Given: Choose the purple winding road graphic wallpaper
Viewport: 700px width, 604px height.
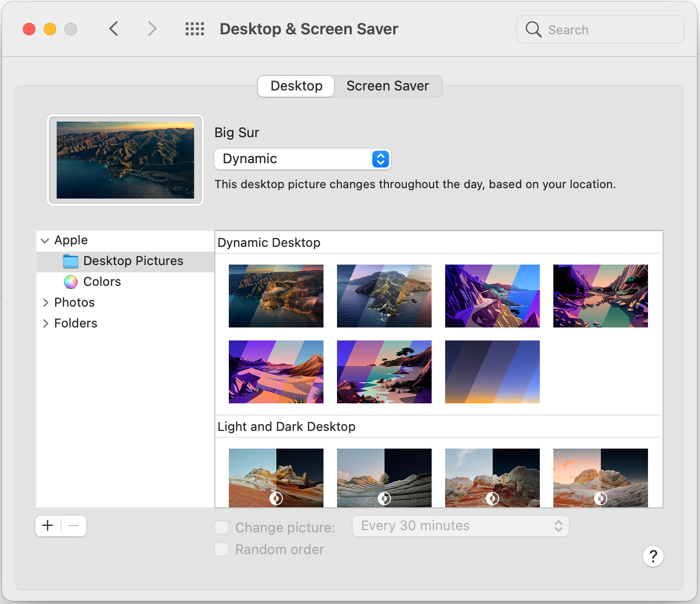Looking at the screenshot, I should click(x=492, y=296).
